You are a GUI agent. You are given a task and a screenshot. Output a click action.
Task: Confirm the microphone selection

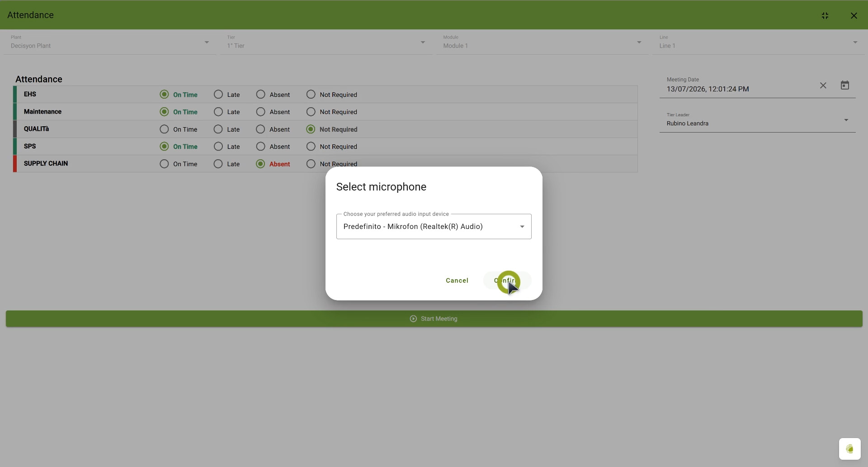click(x=506, y=281)
